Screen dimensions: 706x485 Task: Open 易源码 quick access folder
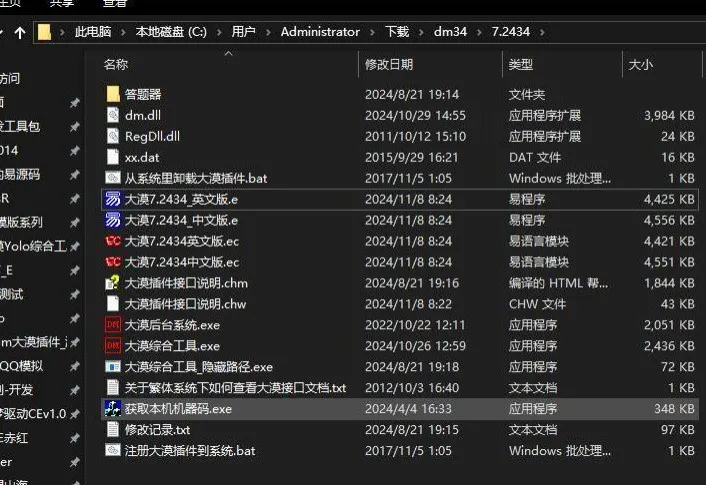(20, 174)
